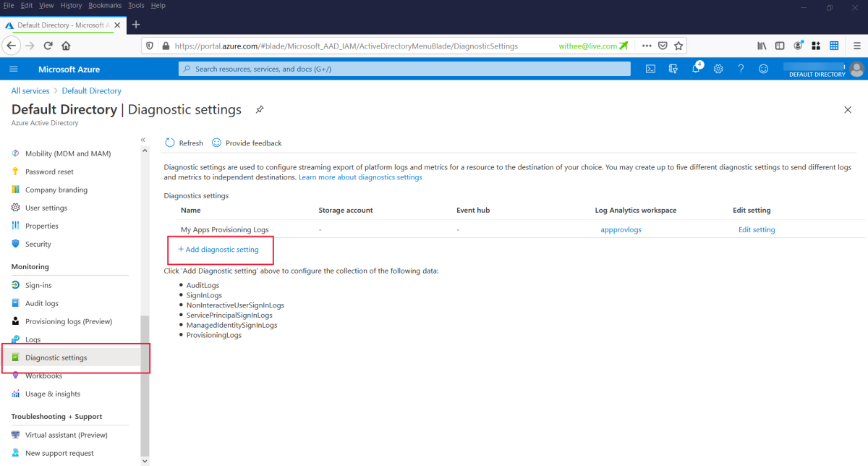
Task: Pin the Diagnostic settings blade
Action: 260,110
